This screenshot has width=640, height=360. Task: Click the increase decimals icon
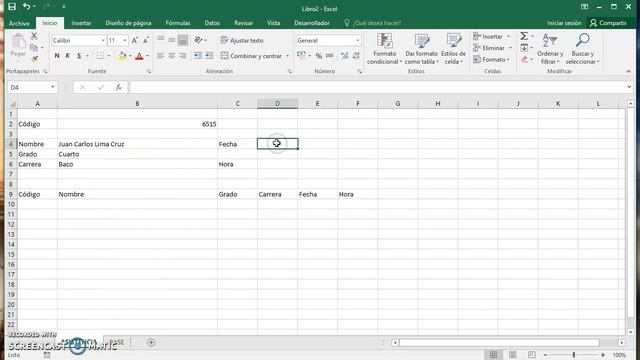[344, 56]
